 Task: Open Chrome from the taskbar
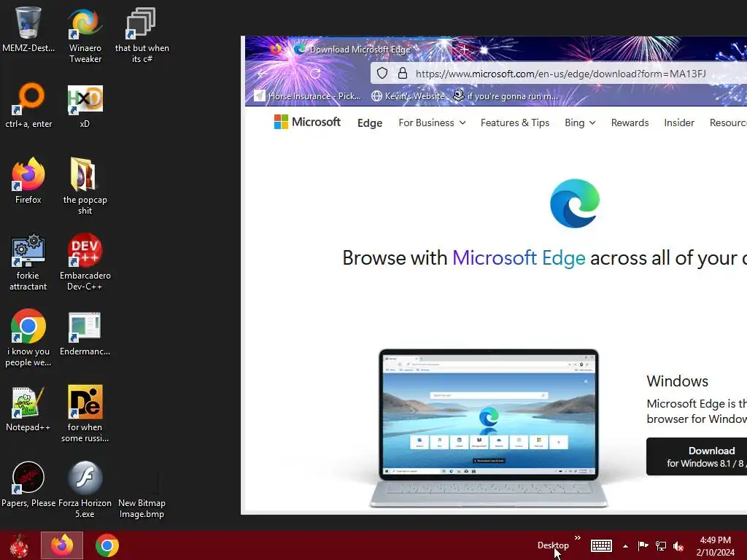[x=107, y=545]
